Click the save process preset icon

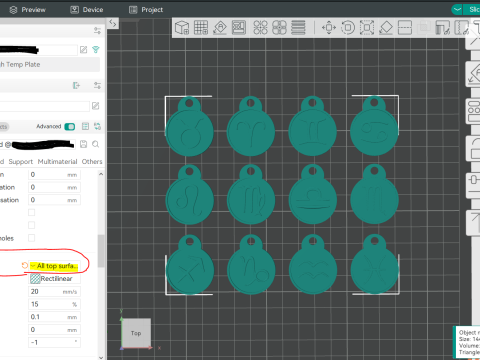pyautogui.click(x=83, y=144)
